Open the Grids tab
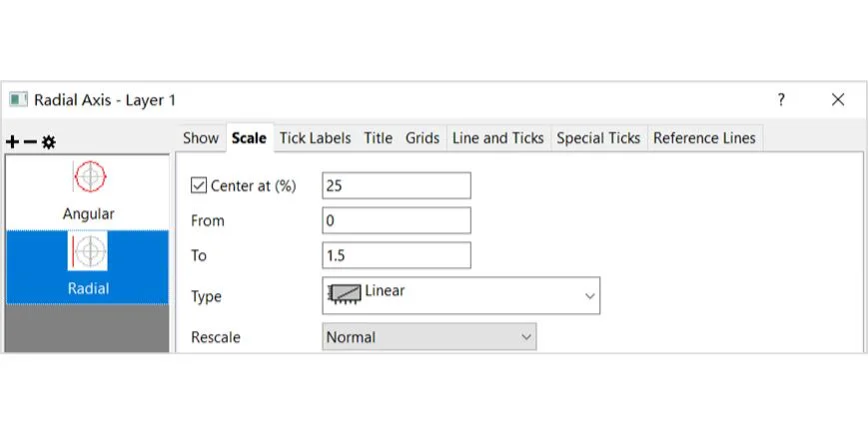The image size is (868, 434). click(x=423, y=138)
